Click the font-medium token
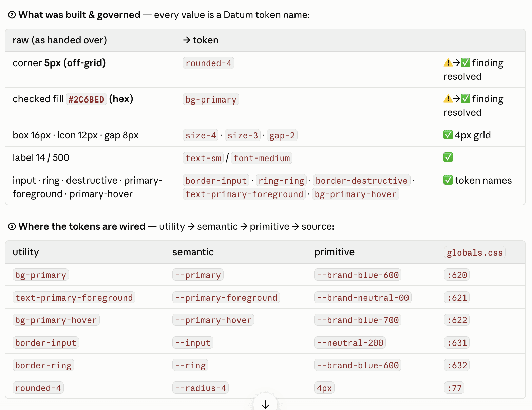This screenshot has width=532, height=410. click(262, 158)
